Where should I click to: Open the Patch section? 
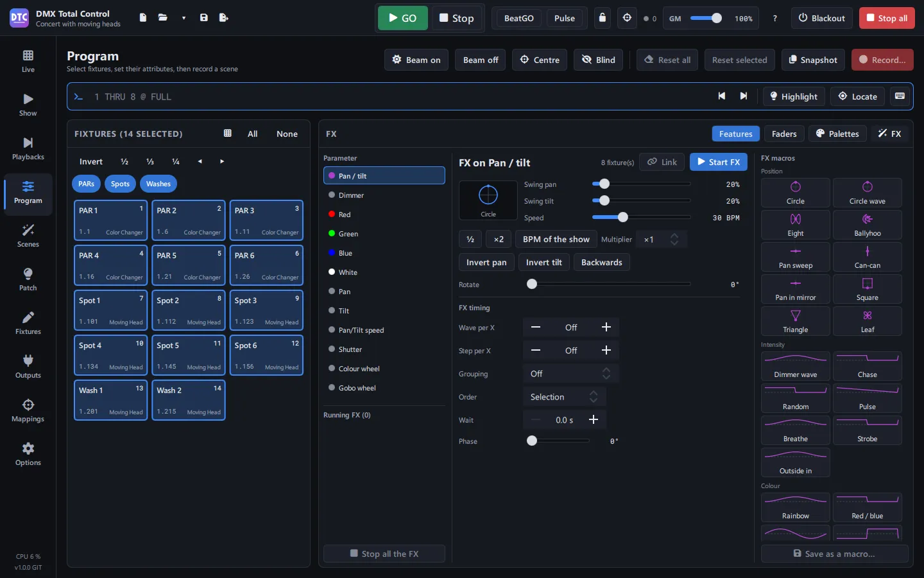click(x=28, y=280)
